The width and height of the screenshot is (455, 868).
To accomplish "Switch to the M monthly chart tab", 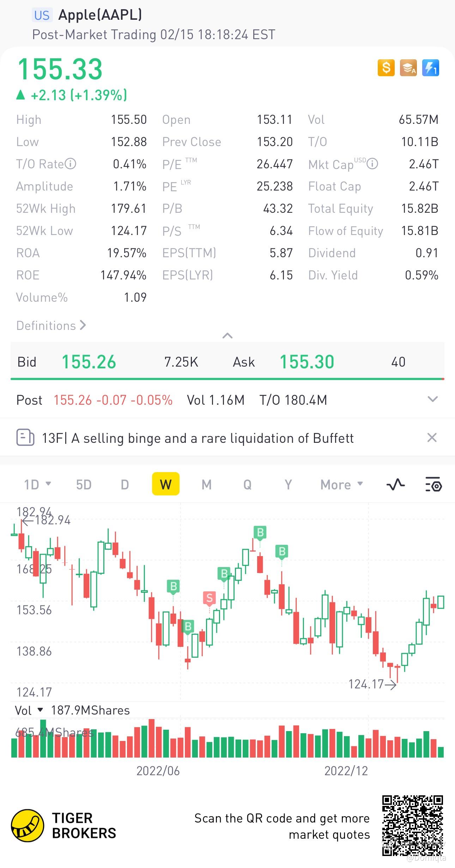I will pyautogui.click(x=207, y=484).
